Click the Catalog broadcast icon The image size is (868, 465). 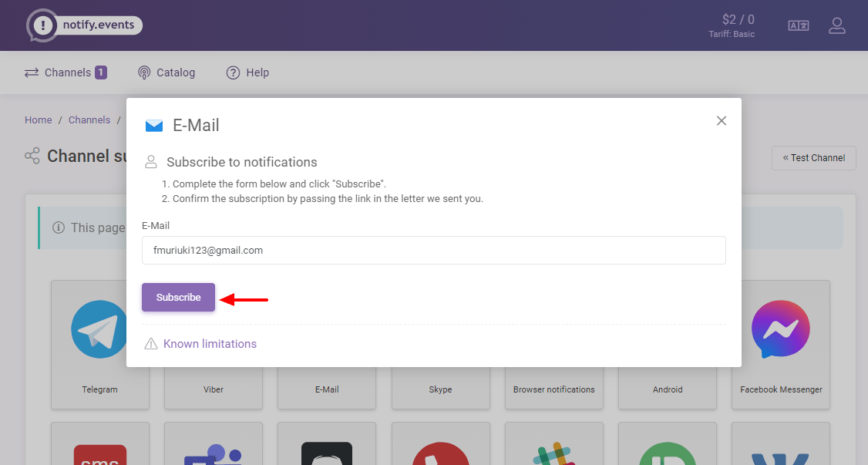tap(144, 72)
